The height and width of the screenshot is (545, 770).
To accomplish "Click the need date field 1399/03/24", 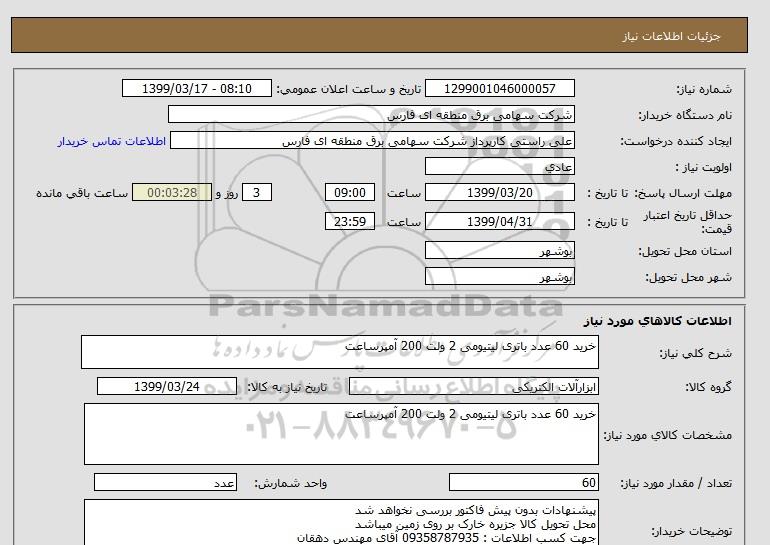I will (167, 386).
